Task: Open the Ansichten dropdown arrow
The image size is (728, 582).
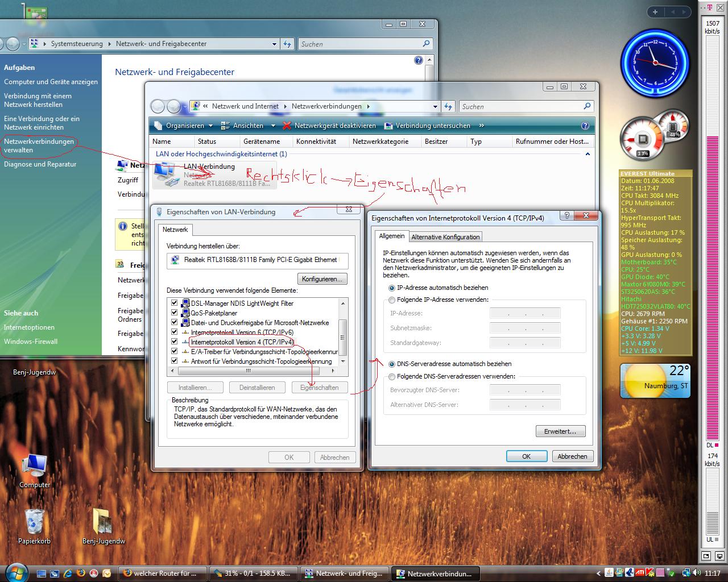Action: (x=273, y=126)
